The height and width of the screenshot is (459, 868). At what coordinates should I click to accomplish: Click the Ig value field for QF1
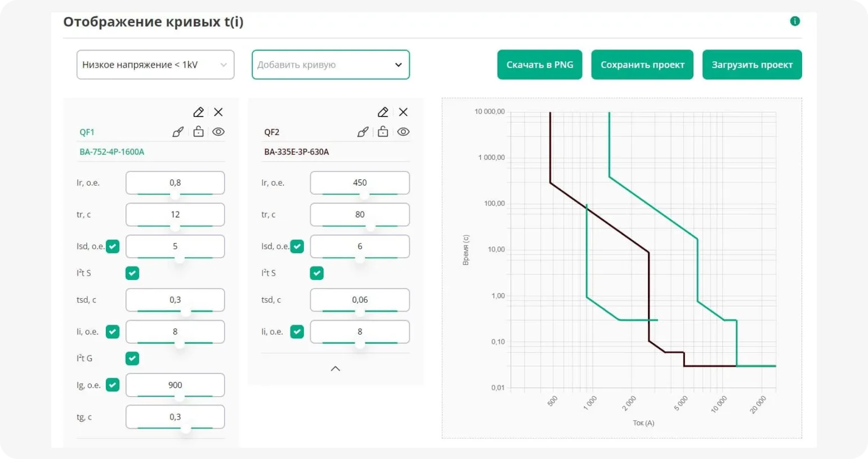point(175,385)
